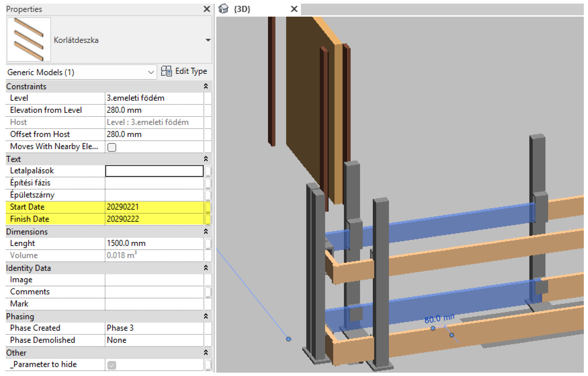Open the Generic Models (1) filter dropdown
The height and width of the screenshot is (376, 588).
(x=151, y=72)
